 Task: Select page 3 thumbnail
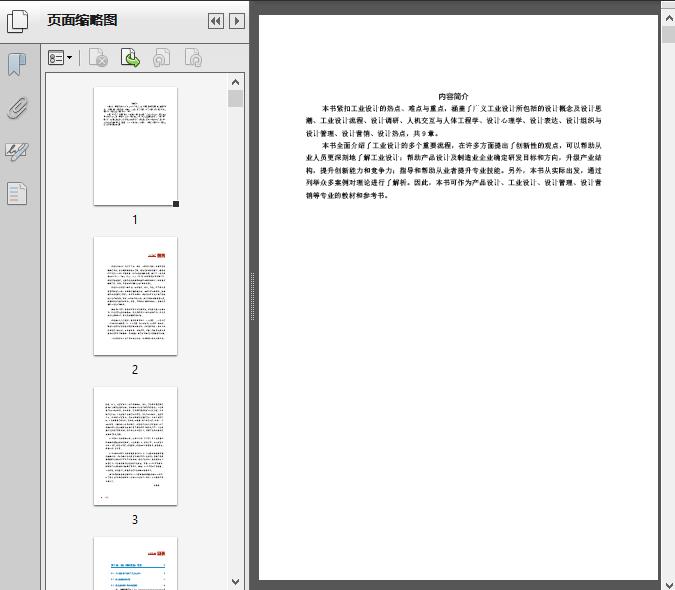coord(135,446)
